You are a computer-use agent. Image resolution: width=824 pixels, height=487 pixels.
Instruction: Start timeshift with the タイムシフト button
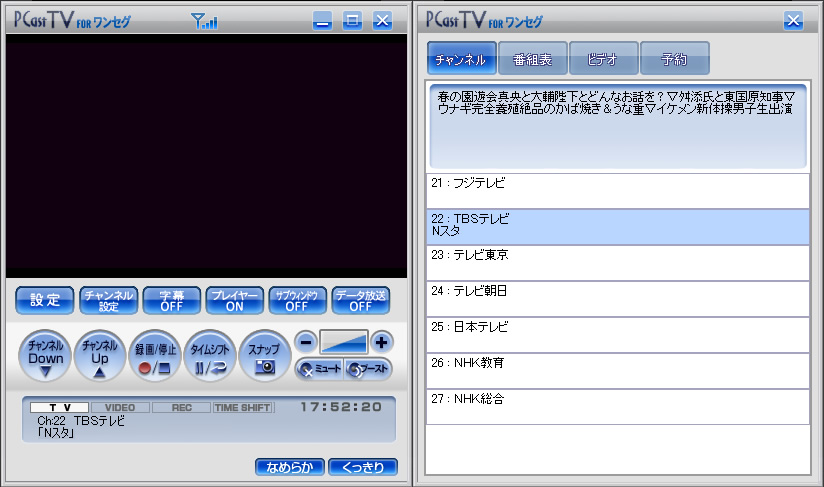tap(210, 356)
